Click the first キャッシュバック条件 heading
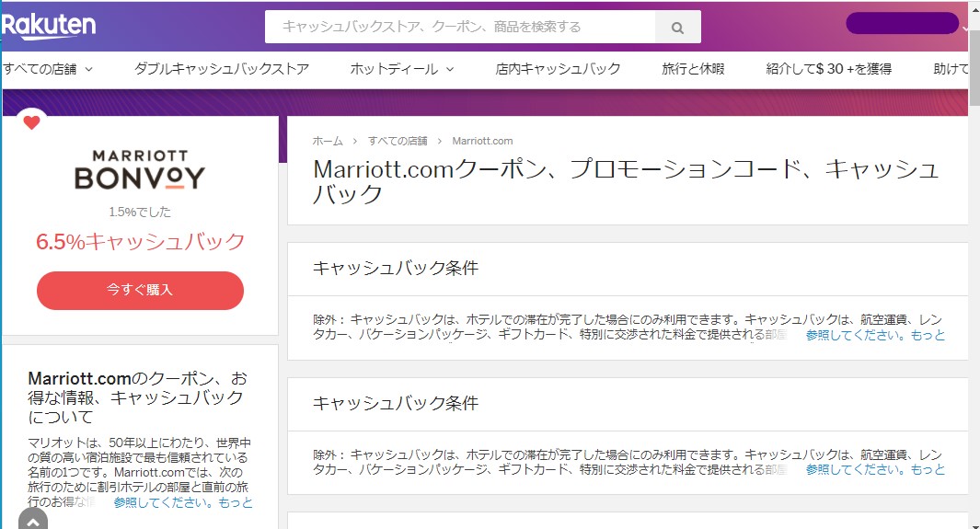 [x=396, y=268]
